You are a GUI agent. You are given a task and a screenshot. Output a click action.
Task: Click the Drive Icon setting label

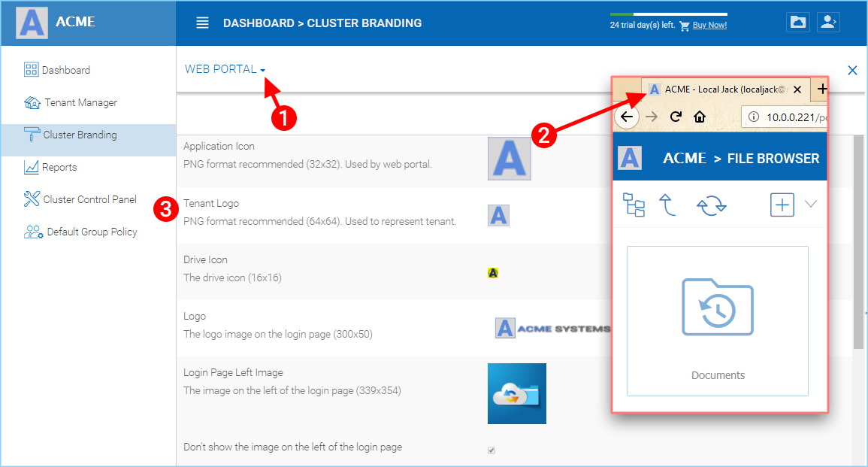click(x=205, y=259)
